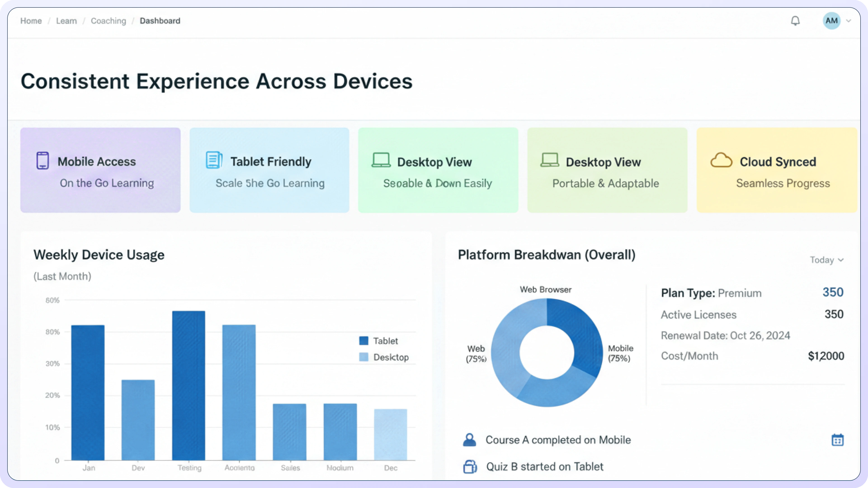
Task: Toggle the Tablet legend swatch in chart
Action: click(x=363, y=341)
